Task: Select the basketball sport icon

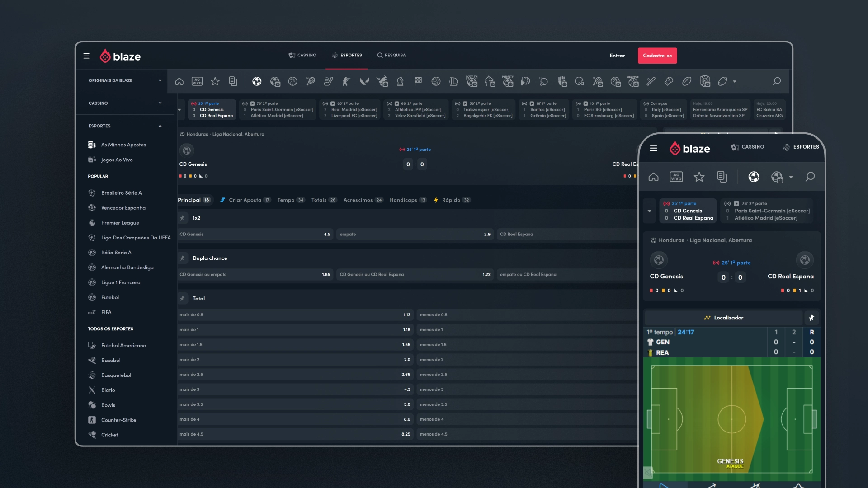Action: click(x=293, y=81)
